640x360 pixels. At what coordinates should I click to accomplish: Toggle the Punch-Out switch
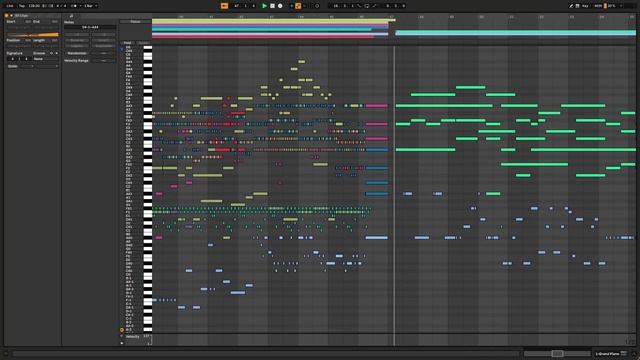coord(374,6)
